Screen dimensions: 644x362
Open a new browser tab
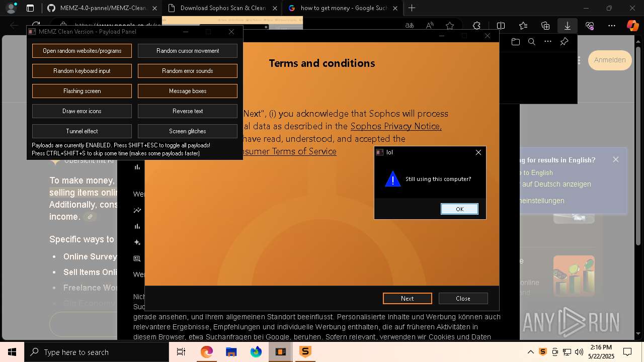[x=412, y=8]
